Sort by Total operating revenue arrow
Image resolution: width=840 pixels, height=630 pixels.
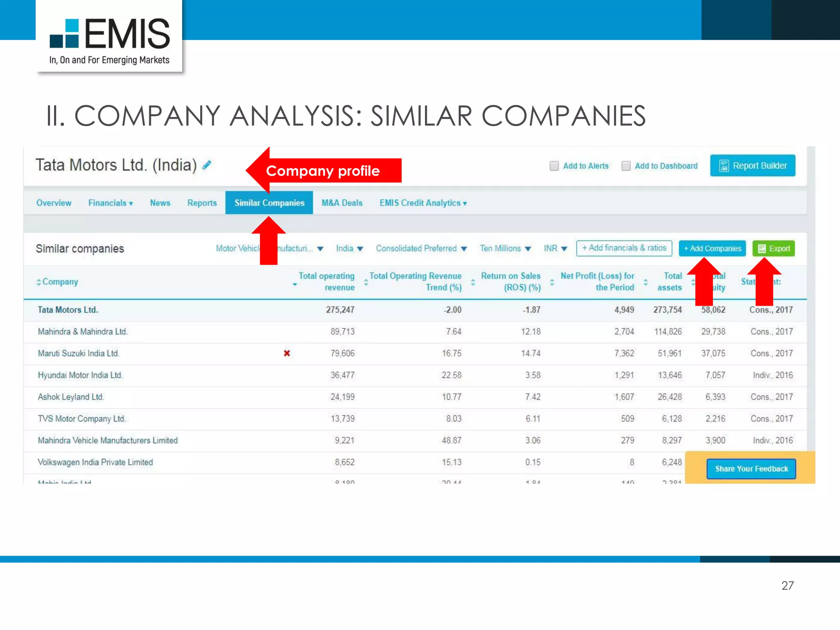pyautogui.click(x=294, y=284)
